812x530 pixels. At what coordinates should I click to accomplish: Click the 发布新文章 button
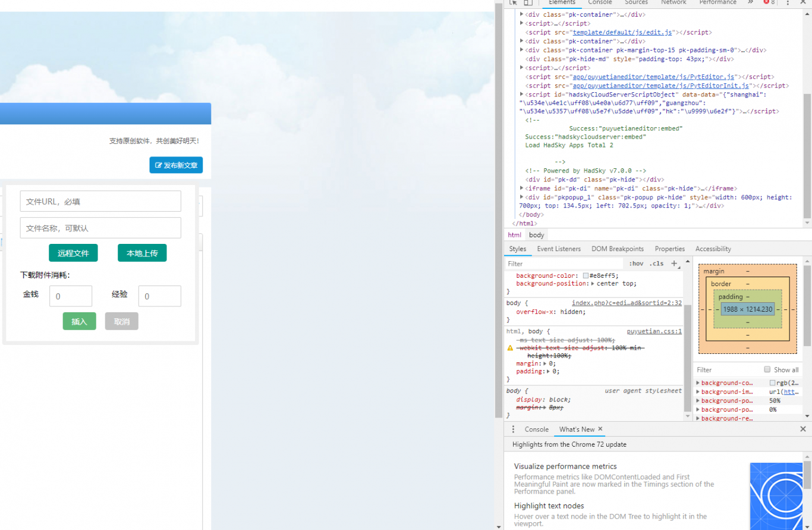click(x=176, y=165)
